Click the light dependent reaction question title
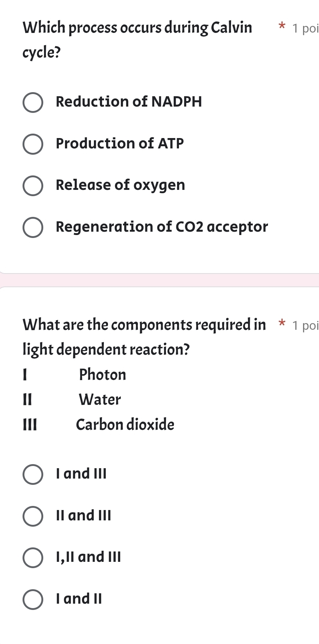Screen dimensions: 319x644 (x=144, y=336)
